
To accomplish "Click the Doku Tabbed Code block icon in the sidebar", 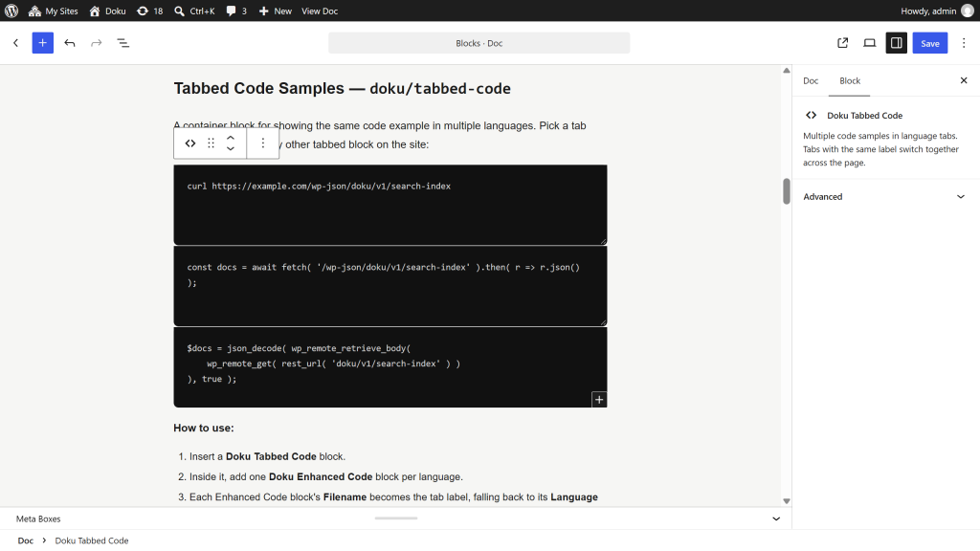I will [x=811, y=115].
